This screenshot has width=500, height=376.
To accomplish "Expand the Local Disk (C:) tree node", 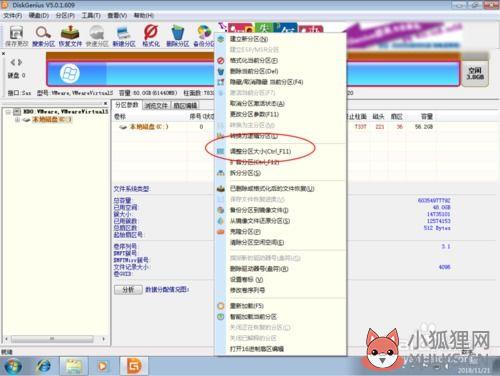I will tap(17, 120).
